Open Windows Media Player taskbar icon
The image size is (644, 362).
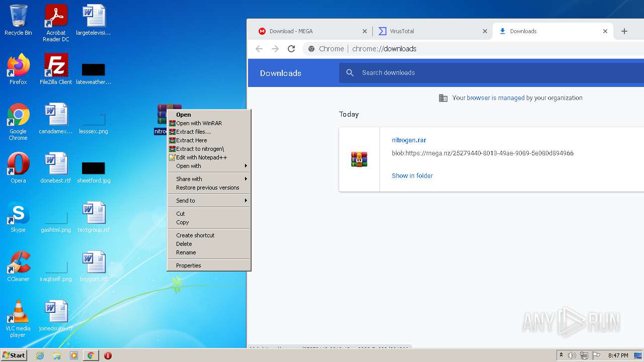[74, 355]
